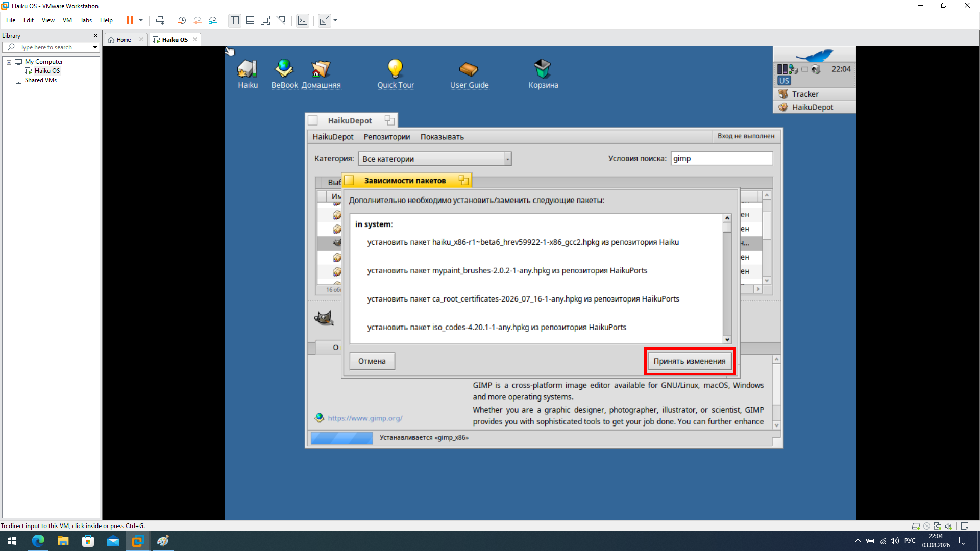Image resolution: width=980 pixels, height=551 pixels.
Task: Click Вход не выполнен login button
Action: pyautogui.click(x=746, y=136)
